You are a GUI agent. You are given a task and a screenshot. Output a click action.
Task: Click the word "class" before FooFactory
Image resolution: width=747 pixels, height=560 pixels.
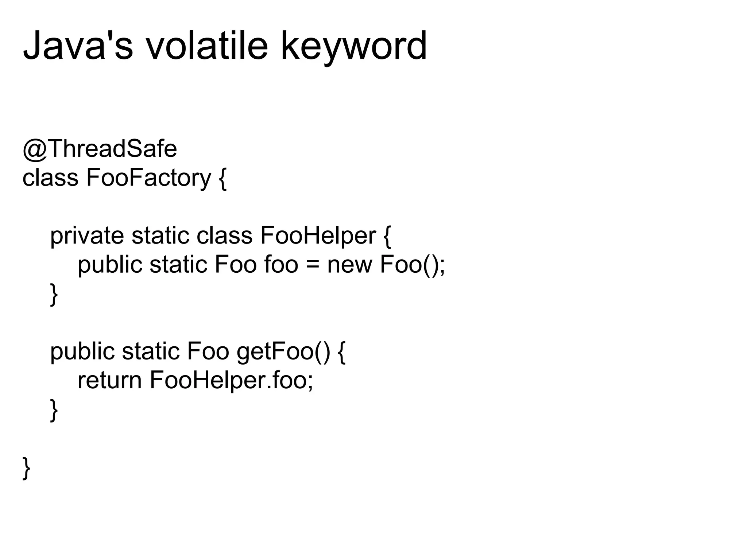click(x=50, y=178)
